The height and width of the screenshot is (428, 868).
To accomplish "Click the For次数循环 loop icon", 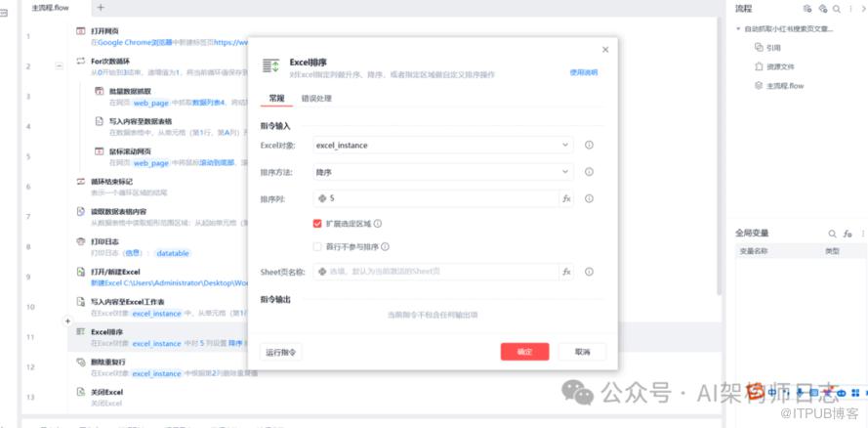I will click(81, 61).
